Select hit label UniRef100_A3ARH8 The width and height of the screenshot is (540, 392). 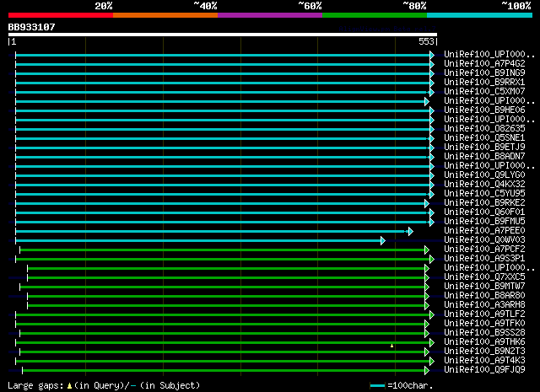484,305
